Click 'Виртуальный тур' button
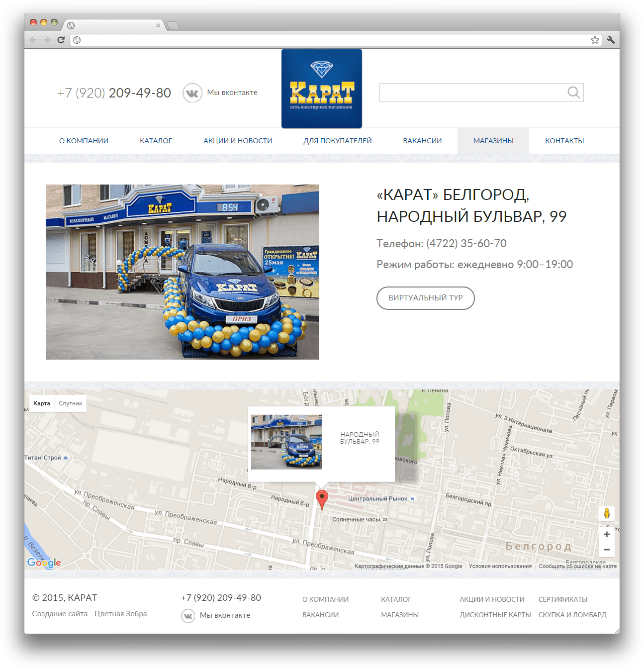 tap(426, 298)
